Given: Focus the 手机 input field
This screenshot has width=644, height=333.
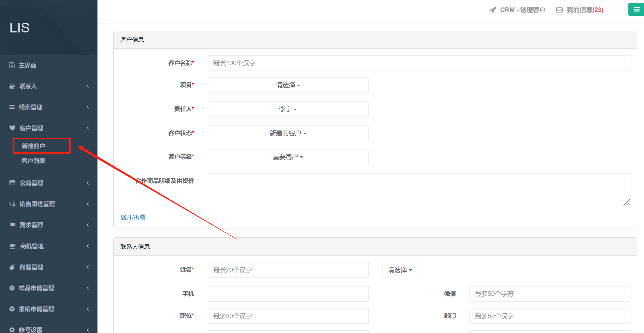Looking at the screenshot, I should tap(288, 294).
